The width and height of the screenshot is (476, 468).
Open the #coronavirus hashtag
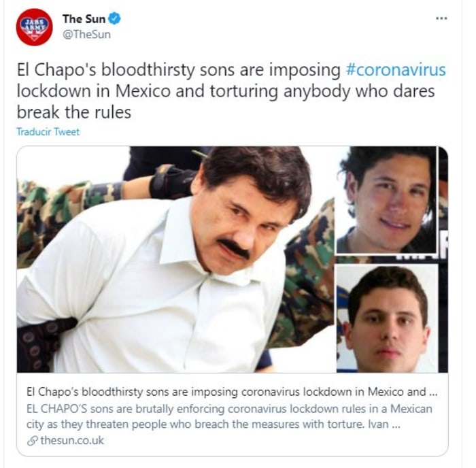pyautogui.click(x=396, y=69)
